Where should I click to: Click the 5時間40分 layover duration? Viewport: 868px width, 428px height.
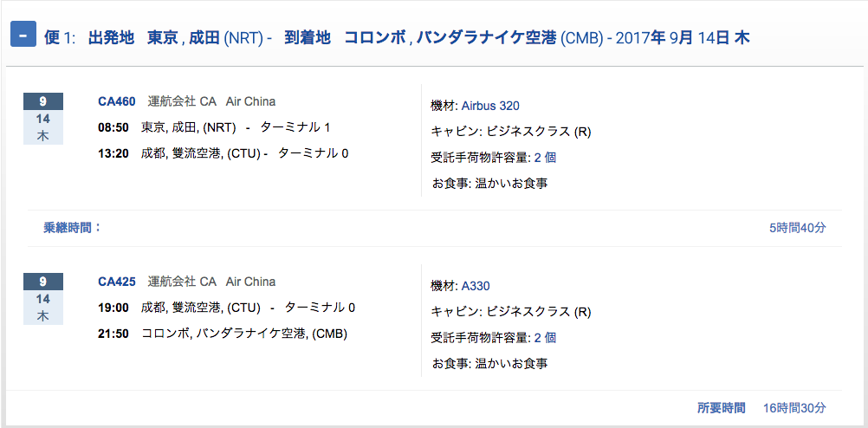click(797, 228)
